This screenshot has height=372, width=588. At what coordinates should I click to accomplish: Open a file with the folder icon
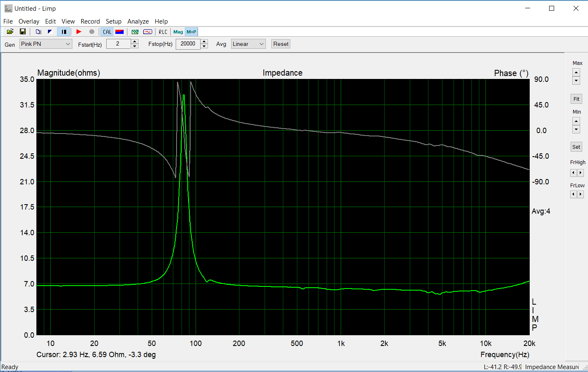[10, 32]
